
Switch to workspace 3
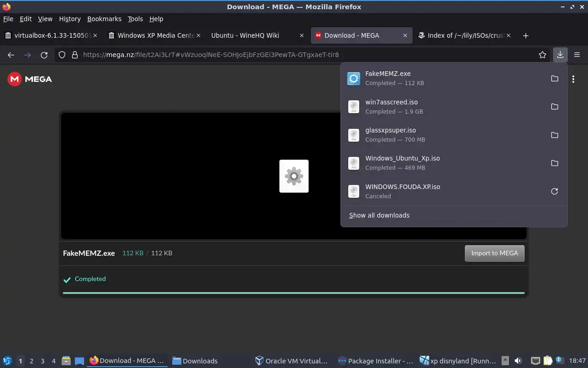click(x=42, y=361)
